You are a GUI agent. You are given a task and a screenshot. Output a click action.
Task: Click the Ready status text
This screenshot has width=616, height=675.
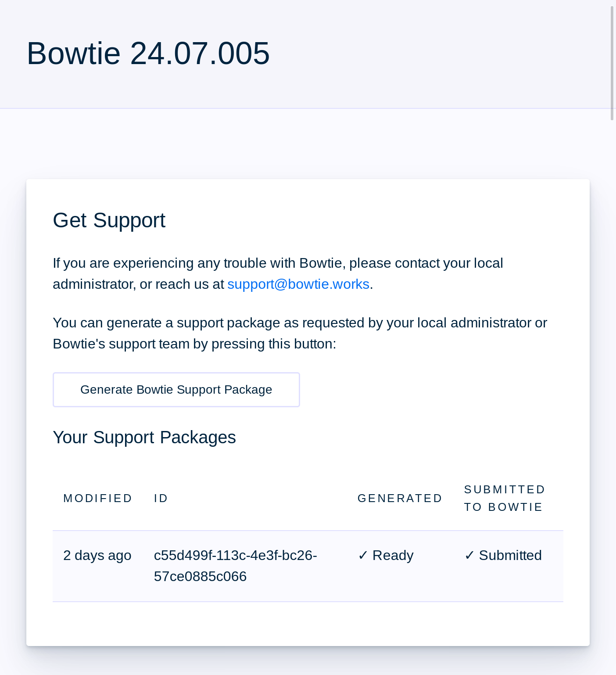[393, 556]
